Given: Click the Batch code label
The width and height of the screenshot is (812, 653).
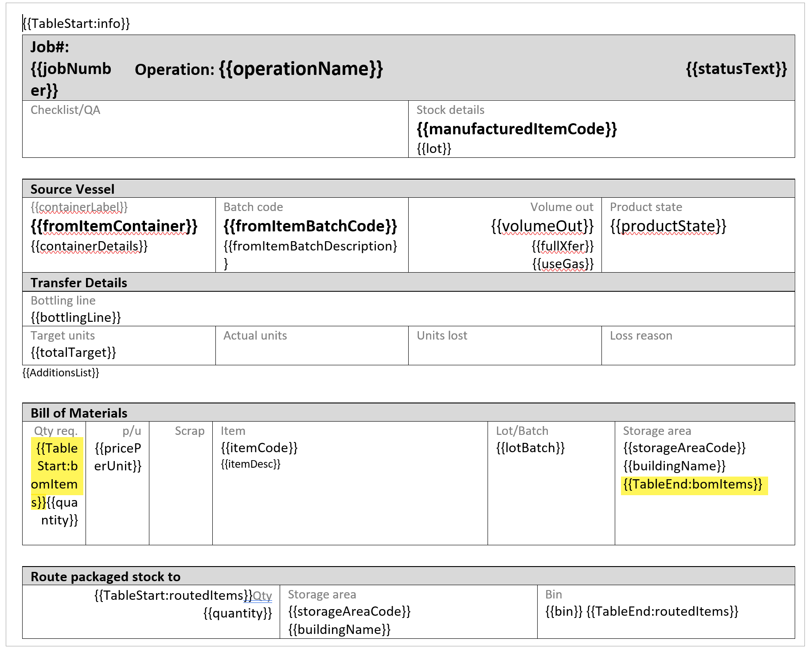Looking at the screenshot, I should [253, 207].
